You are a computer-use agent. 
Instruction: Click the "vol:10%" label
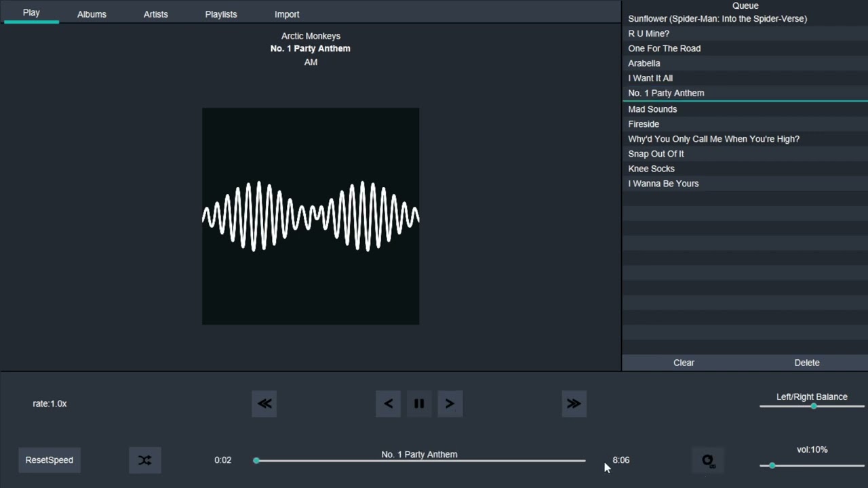812,450
